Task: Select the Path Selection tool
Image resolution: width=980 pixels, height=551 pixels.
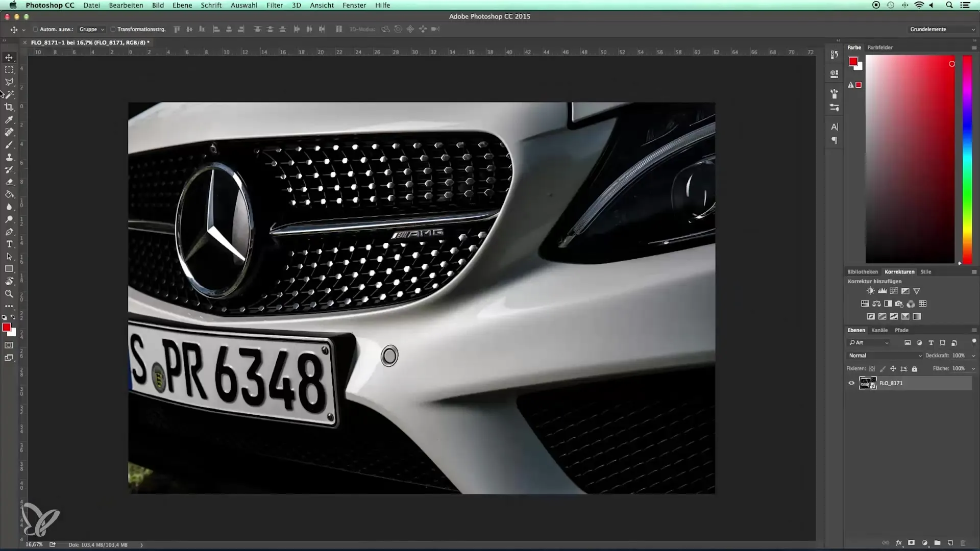Action: (x=9, y=257)
